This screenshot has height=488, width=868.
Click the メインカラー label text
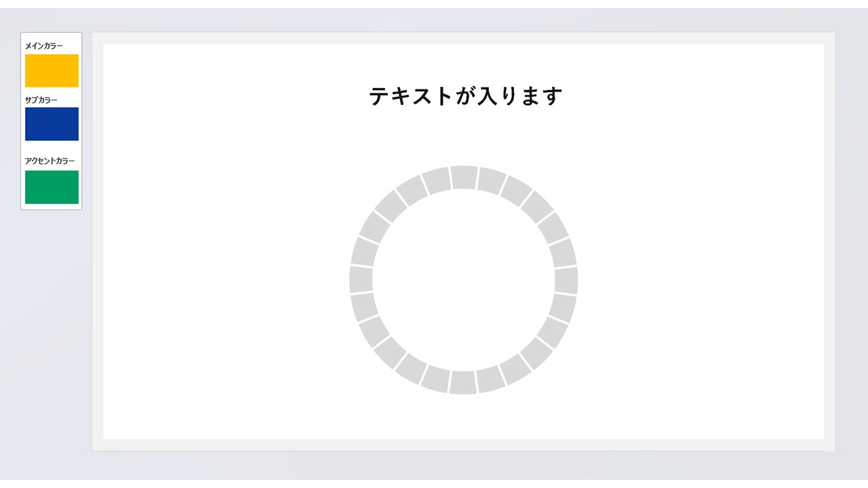44,46
